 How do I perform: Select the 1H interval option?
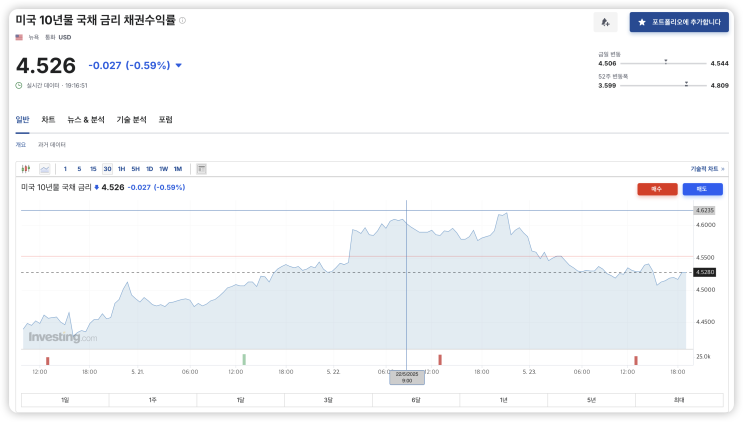(121, 169)
